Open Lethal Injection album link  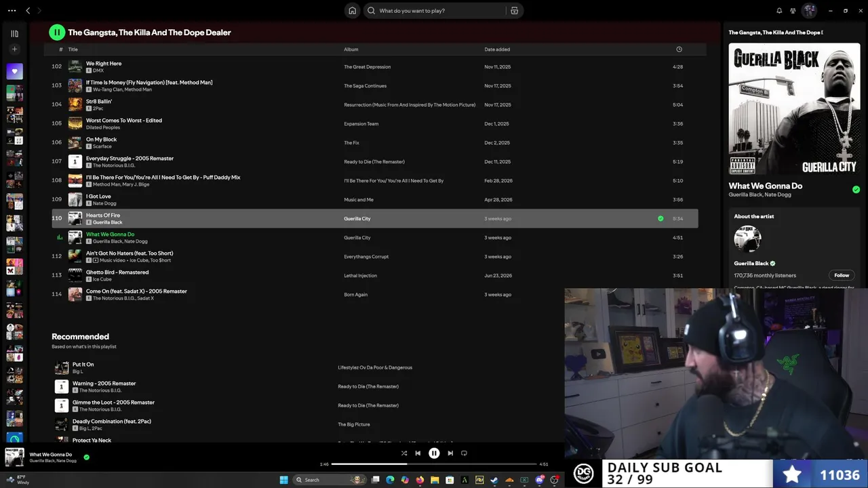(360, 276)
